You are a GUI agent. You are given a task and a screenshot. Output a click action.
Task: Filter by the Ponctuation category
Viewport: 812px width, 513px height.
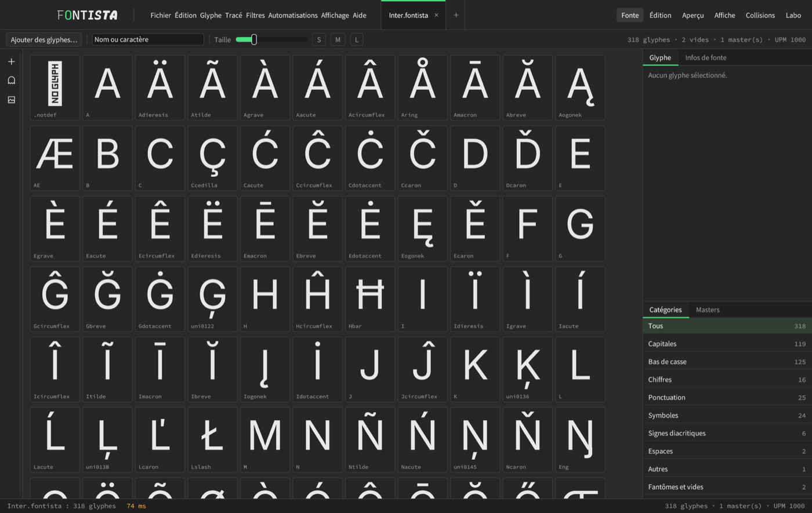click(x=727, y=398)
